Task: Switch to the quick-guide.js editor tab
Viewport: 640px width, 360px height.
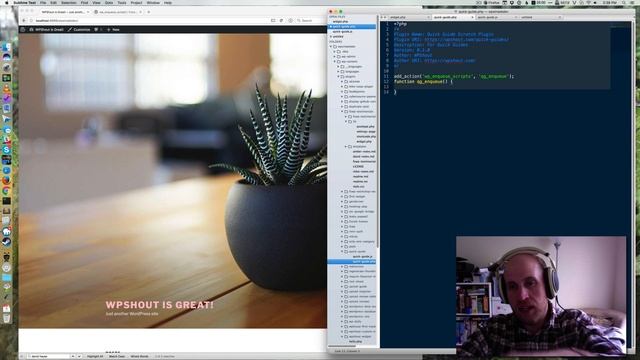Action: coord(496,17)
